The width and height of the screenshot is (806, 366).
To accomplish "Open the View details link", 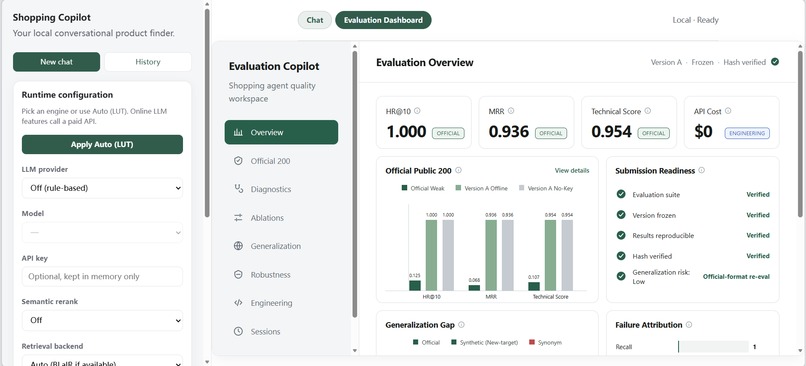I will tap(572, 170).
